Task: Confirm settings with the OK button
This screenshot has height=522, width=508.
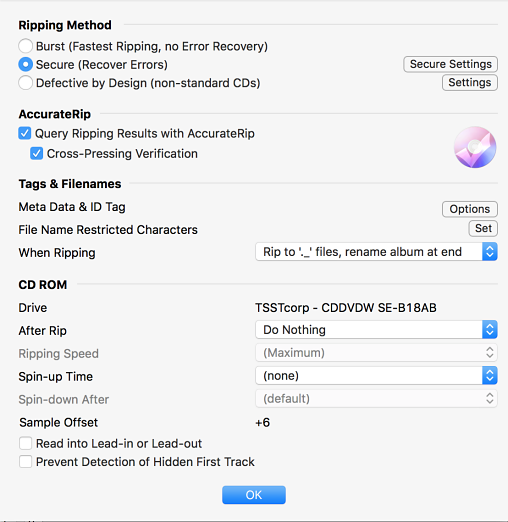Action: [254, 495]
